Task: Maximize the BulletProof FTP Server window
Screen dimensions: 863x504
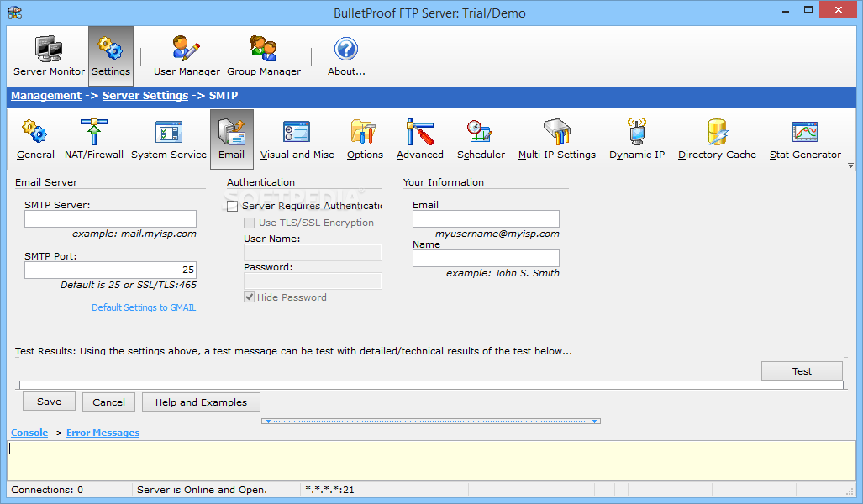Action: tap(808, 10)
